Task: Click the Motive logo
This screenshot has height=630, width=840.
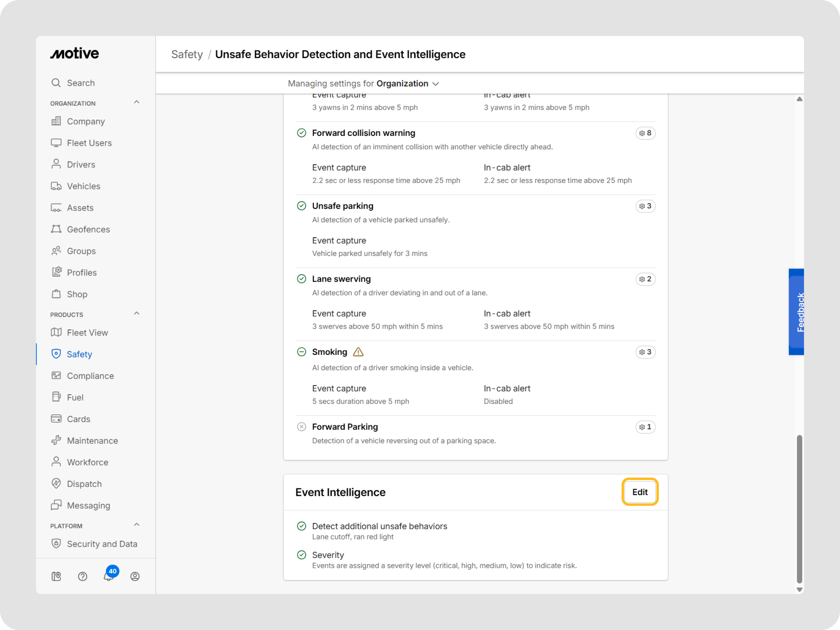Action: (75, 53)
